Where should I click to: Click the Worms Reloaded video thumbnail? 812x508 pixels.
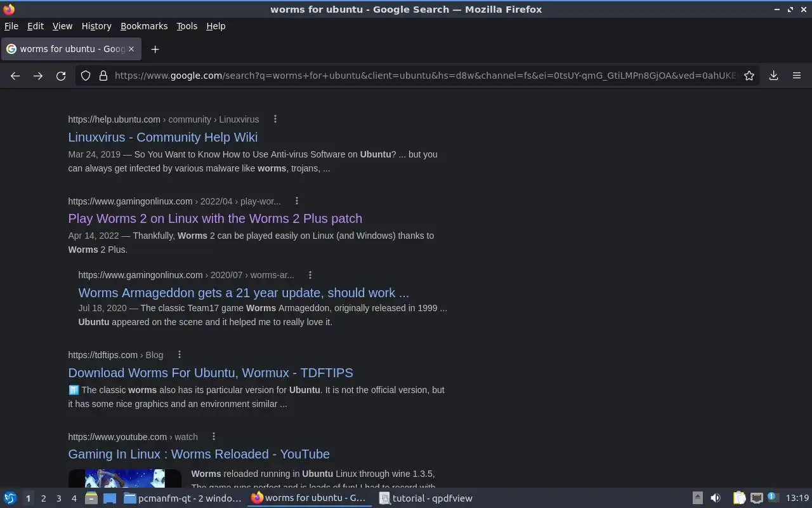tap(125, 478)
